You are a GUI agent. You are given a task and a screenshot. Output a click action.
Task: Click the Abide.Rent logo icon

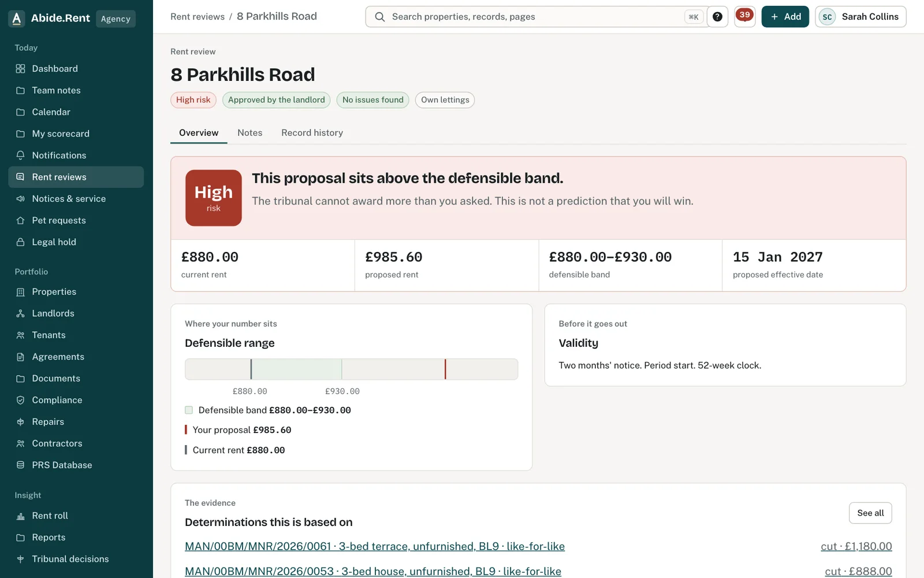(17, 18)
